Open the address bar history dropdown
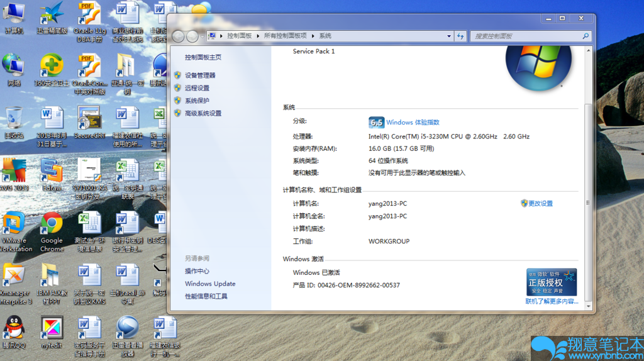The width and height of the screenshot is (644, 361). 449,36
